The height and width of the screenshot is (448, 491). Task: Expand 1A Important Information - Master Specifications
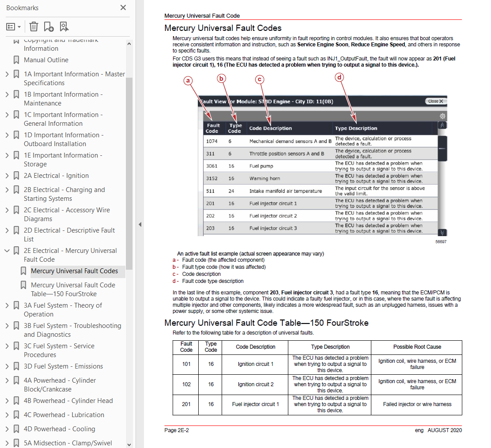7,74
